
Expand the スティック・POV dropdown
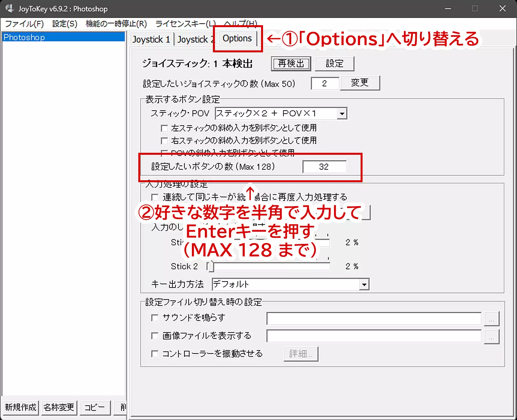342,114
